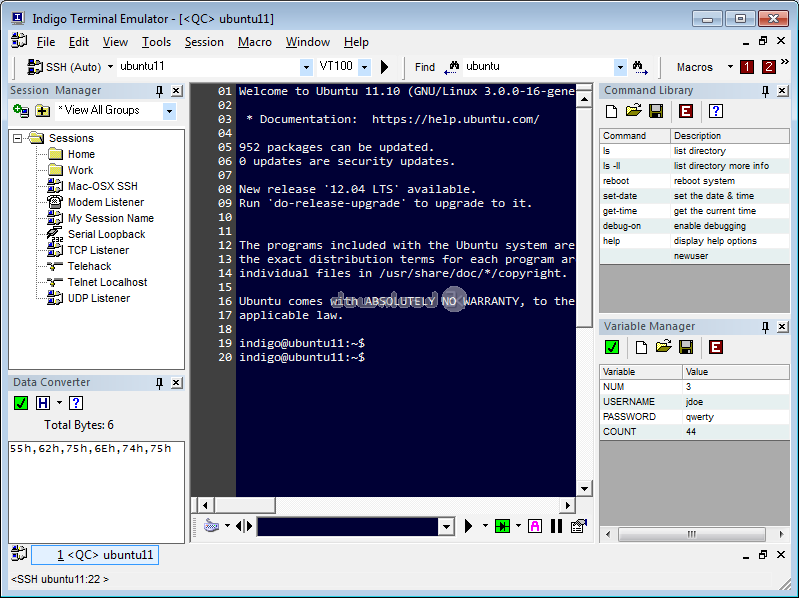Open the ubuntu11 host dropdown
This screenshot has width=799, height=598.
coord(306,67)
